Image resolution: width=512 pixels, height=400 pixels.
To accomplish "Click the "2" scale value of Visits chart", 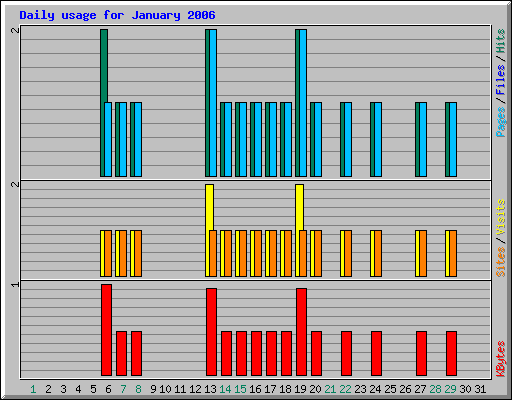I will pyautogui.click(x=15, y=184).
